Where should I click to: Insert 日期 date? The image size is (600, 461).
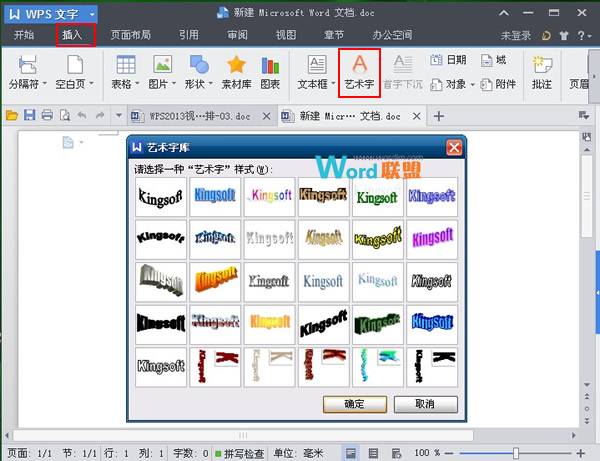[448, 60]
